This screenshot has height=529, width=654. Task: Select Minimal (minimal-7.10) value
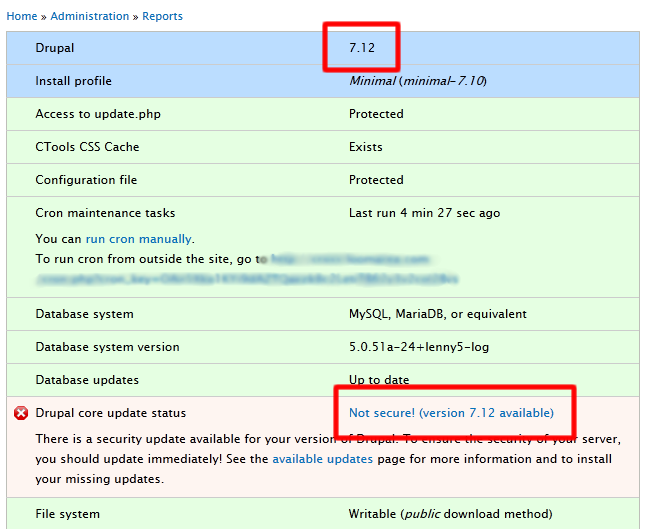coord(418,81)
